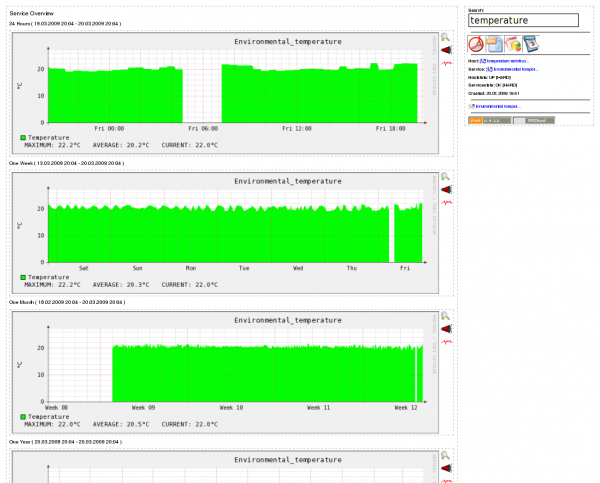Zoom into the One Week graph via magnifier
Viewport: 600px width, 483px height.
[x=445, y=177]
